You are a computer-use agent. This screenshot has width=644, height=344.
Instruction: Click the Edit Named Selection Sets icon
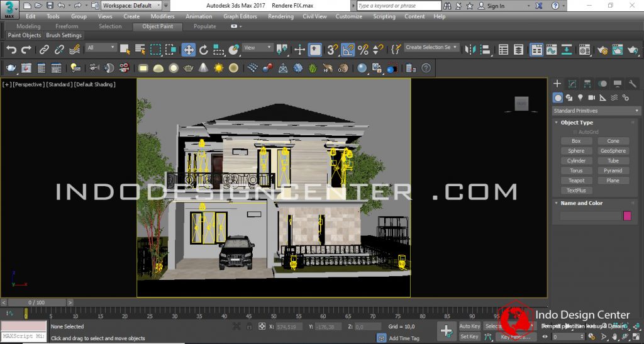tap(396, 50)
